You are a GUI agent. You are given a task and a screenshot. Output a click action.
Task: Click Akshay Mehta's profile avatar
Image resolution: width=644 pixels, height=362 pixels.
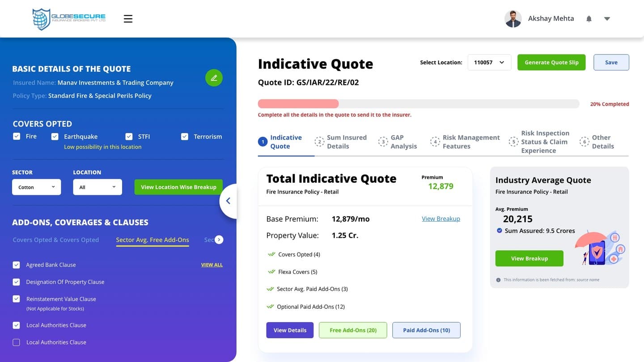513,19
